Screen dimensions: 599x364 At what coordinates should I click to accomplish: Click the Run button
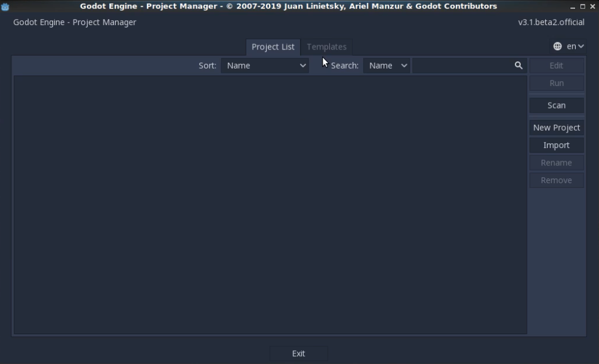click(556, 83)
